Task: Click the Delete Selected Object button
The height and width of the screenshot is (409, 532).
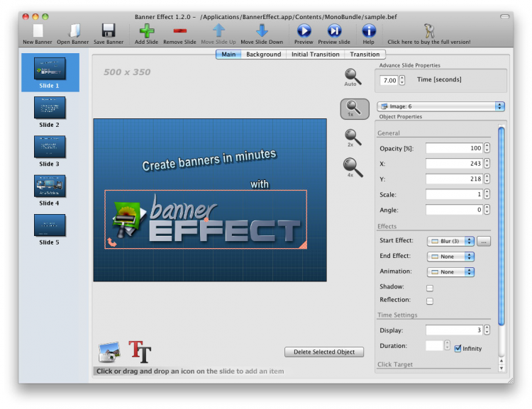Action: pyautogui.click(x=324, y=352)
